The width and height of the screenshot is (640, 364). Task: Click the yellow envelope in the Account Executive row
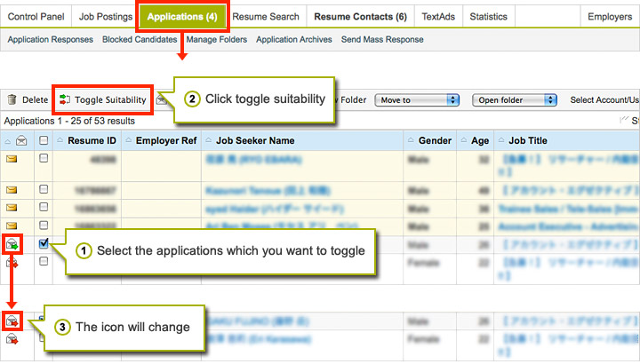(x=12, y=226)
